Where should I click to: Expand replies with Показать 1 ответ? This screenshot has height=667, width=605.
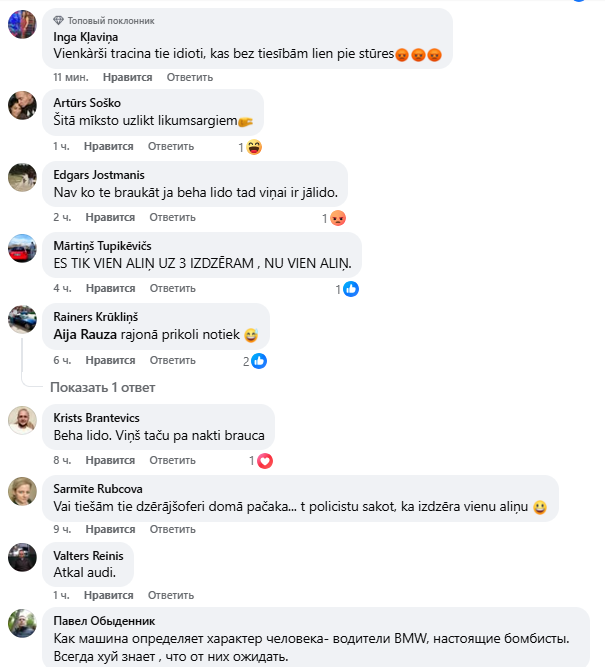[x=102, y=387]
